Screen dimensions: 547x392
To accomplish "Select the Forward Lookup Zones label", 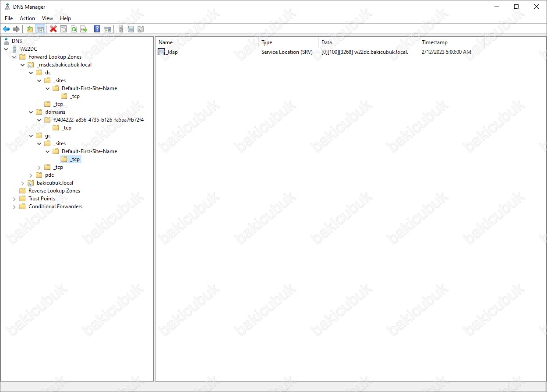I will point(55,57).
